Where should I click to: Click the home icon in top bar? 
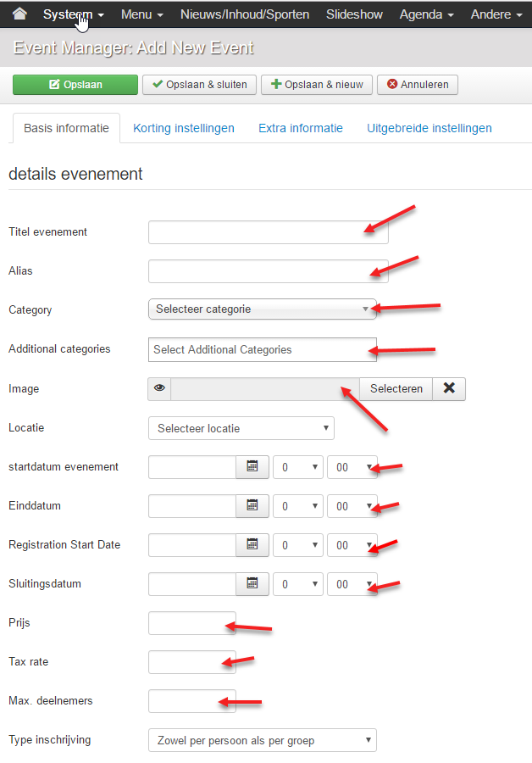coord(19,14)
